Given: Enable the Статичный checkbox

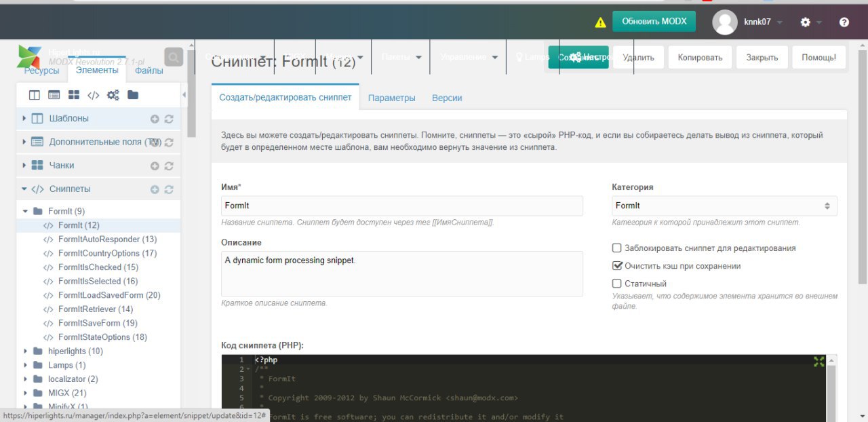Looking at the screenshot, I should coord(616,284).
